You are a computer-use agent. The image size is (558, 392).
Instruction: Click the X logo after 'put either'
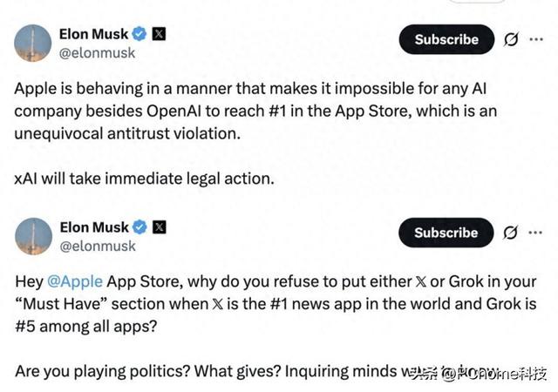coord(420,282)
